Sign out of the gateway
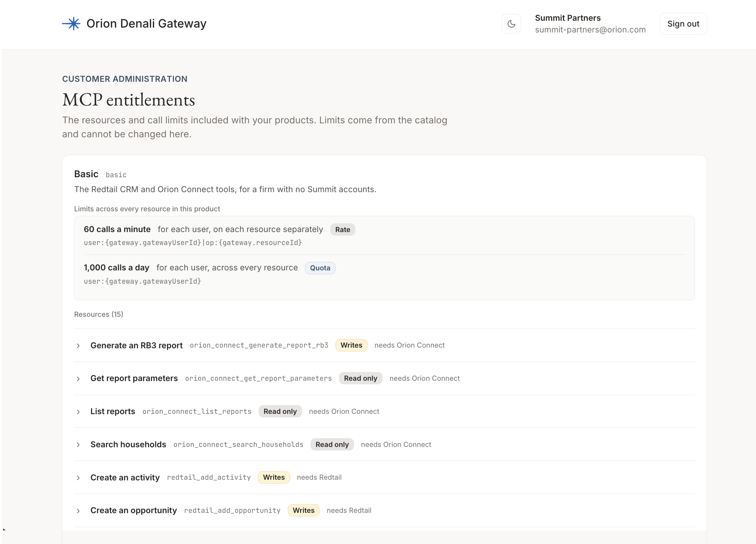756x544 pixels. coord(683,24)
